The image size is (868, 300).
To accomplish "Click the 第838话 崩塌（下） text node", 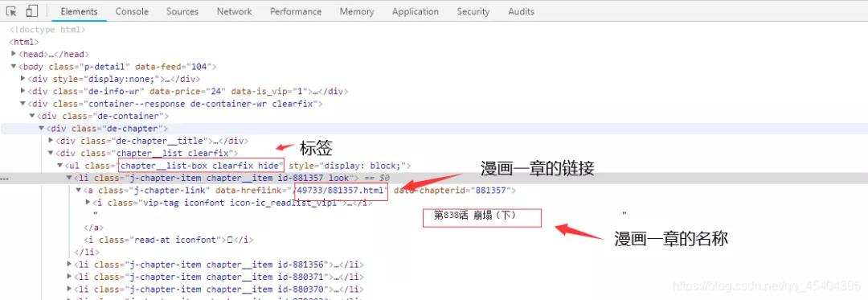I will coord(475,216).
